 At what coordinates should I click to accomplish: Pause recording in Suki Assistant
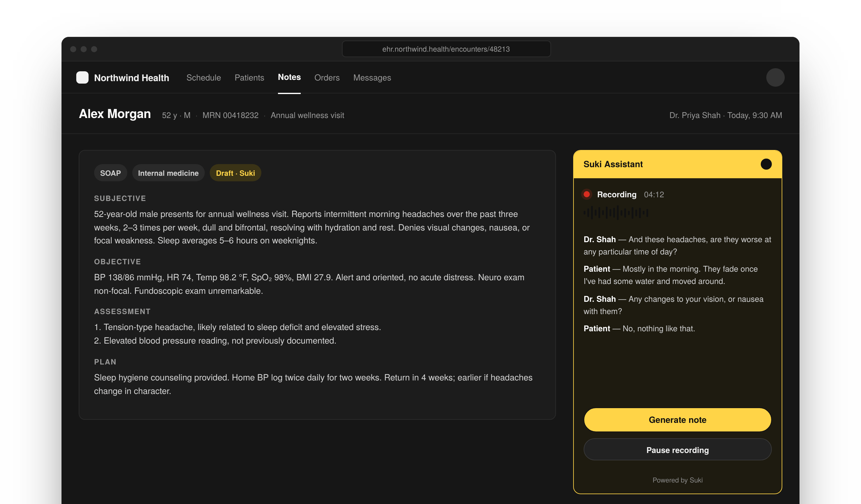tap(677, 450)
